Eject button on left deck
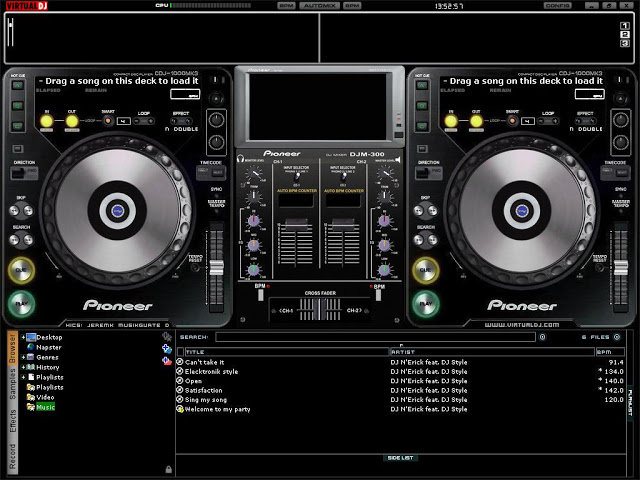Viewport: 640px width, 480px height. (216, 99)
